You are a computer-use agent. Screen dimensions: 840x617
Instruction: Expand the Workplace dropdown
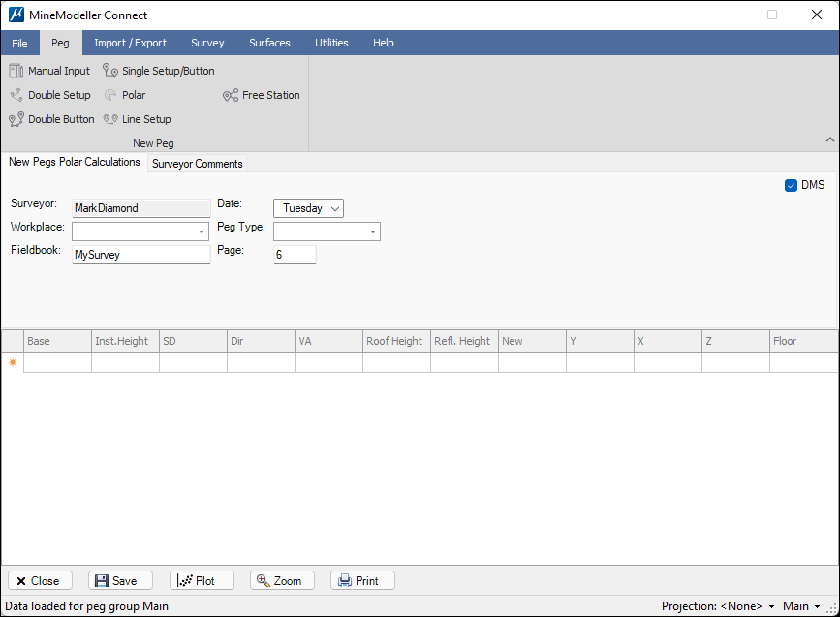(202, 232)
